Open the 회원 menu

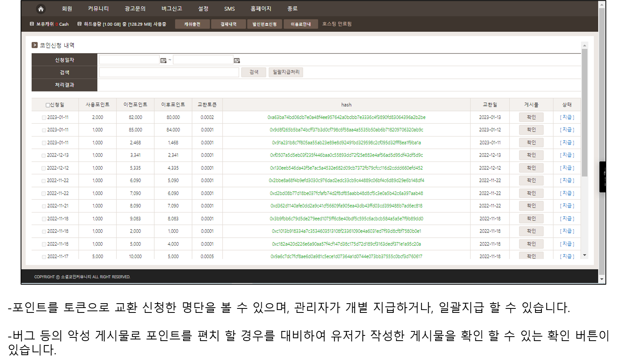67,9
